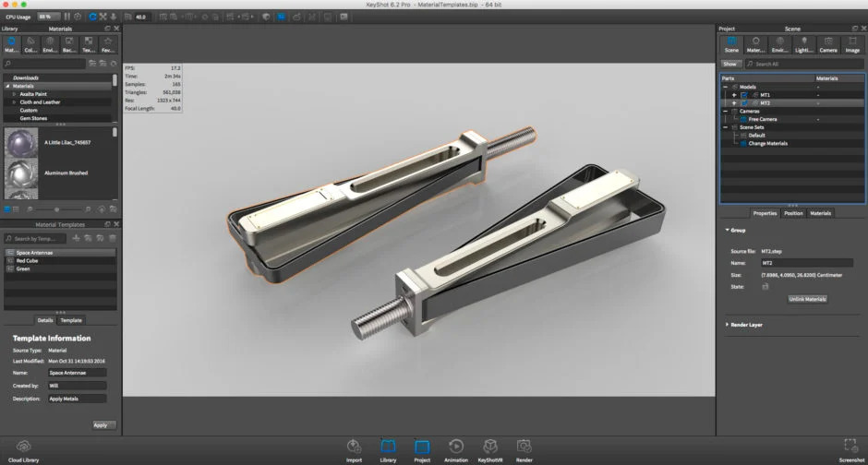Click the Unlink Materials button
The height and width of the screenshot is (465, 868).
pyautogui.click(x=807, y=299)
